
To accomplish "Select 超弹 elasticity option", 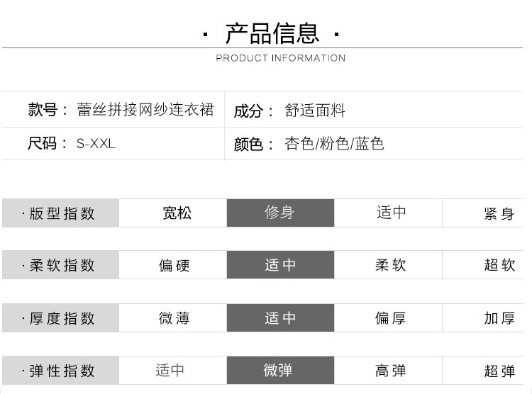I will point(499,370).
